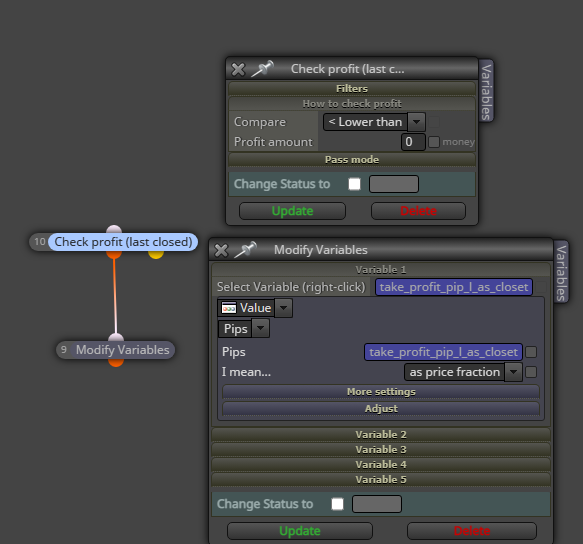
Task: Click the number 9 badge on Modify Variables node
Action: click(64, 350)
